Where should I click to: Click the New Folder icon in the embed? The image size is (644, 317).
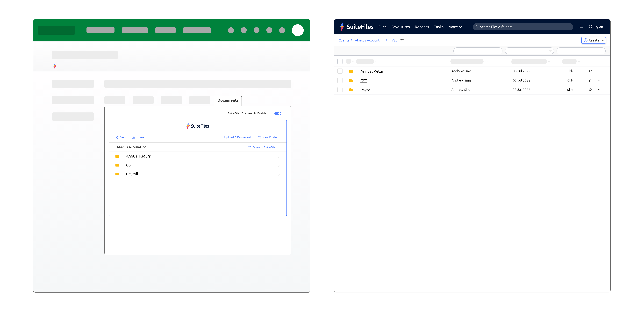click(x=259, y=137)
